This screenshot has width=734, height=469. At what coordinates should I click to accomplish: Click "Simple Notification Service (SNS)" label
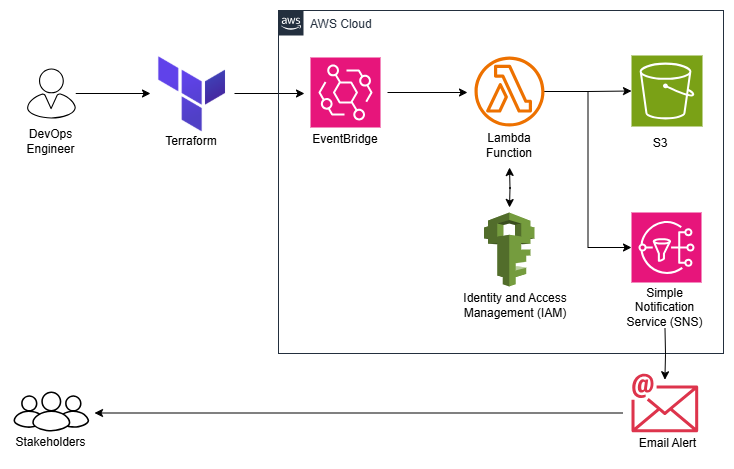[x=665, y=307]
